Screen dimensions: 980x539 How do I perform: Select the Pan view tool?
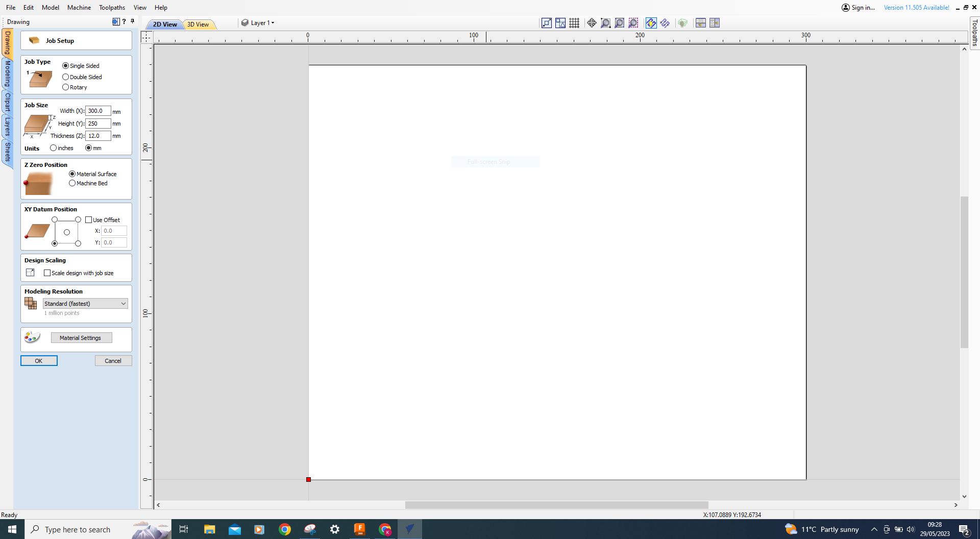(592, 23)
